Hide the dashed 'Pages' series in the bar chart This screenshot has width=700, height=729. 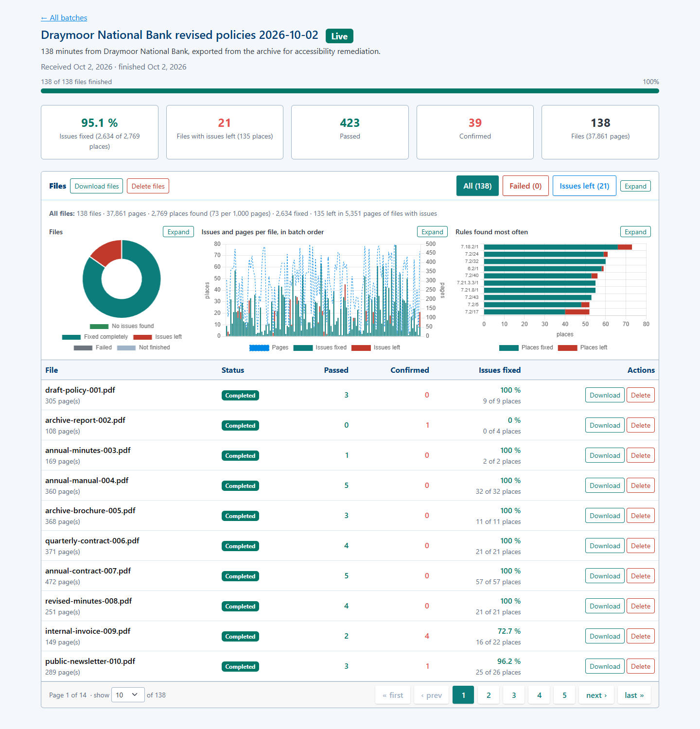tap(269, 347)
